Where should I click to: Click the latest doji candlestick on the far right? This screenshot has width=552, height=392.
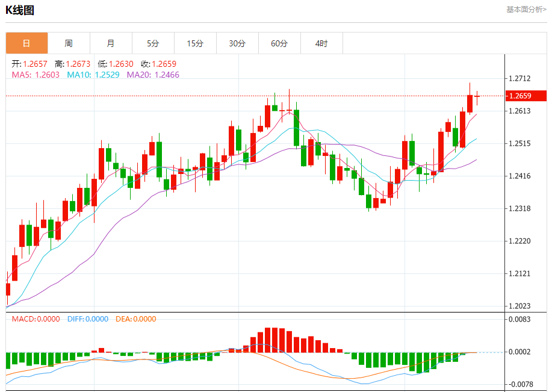477,97
